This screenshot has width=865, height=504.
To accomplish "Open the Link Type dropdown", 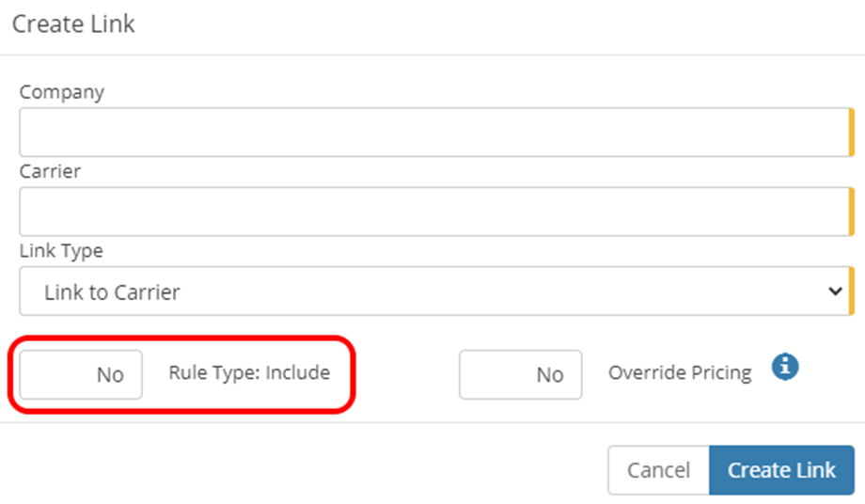I will pos(432,291).
